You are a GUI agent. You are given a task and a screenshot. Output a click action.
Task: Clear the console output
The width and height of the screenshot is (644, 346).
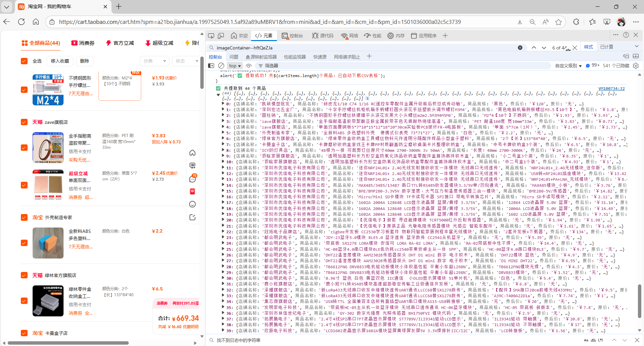tap(221, 66)
